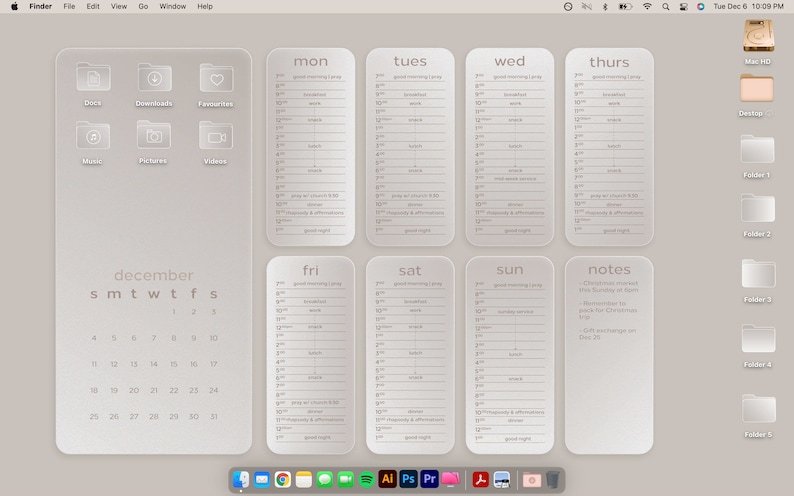This screenshot has width=794, height=496.
Task: Open the Downloads folder with arrow icon
Action: click(x=154, y=78)
